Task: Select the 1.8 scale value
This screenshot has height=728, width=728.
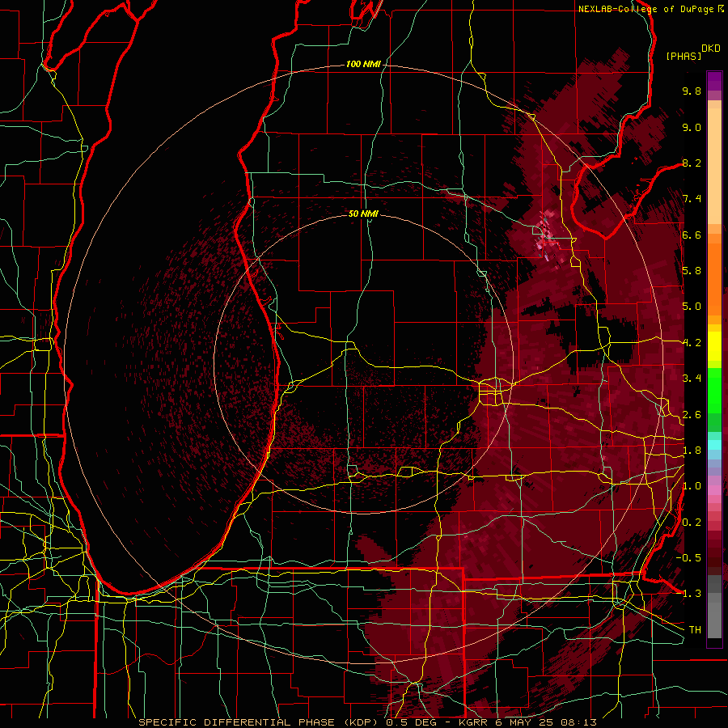Action: click(692, 451)
